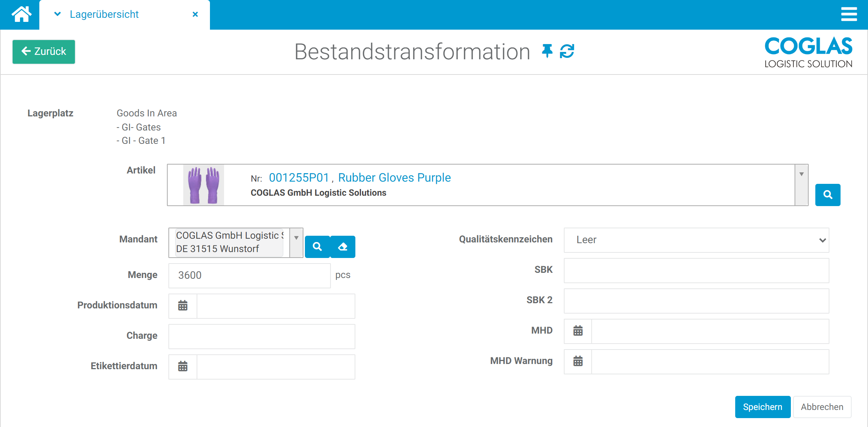Click inside the Menge input field

tap(249, 275)
